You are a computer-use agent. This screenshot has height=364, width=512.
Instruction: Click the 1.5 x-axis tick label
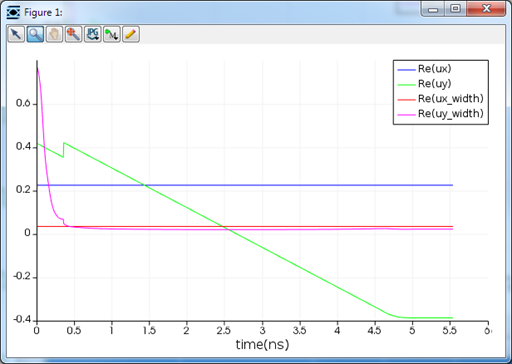(x=149, y=330)
